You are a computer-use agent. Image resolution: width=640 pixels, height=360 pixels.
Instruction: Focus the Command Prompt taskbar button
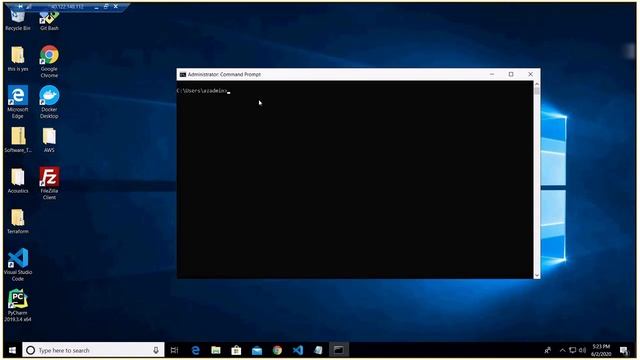(x=339, y=350)
